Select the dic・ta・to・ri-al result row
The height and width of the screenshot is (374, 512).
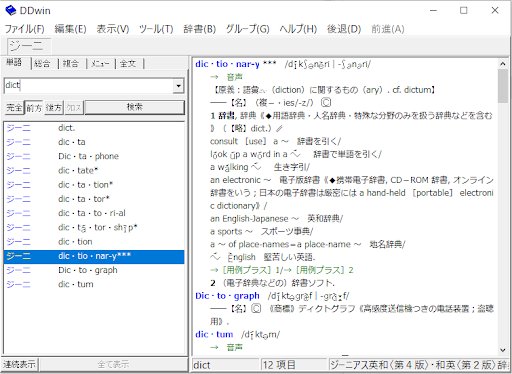(x=94, y=213)
